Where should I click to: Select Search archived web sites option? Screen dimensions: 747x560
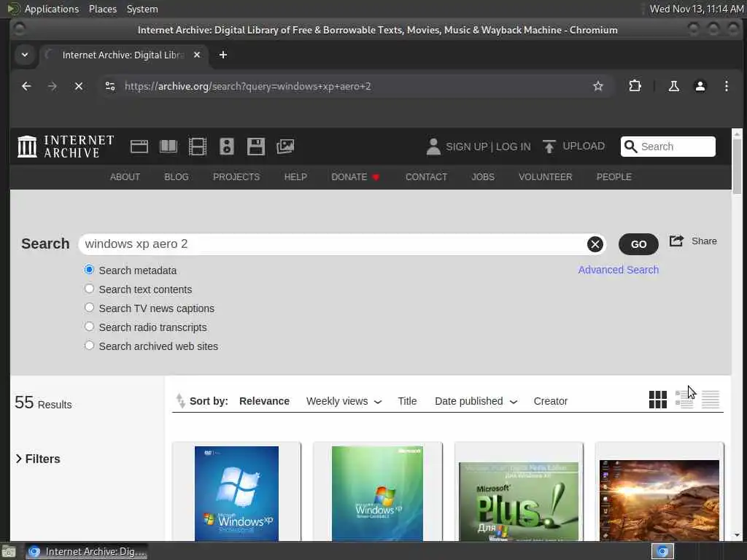tap(89, 346)
